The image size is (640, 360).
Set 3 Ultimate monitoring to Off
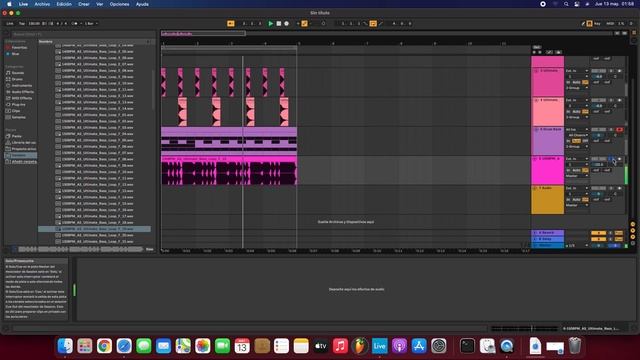[585, 82]
